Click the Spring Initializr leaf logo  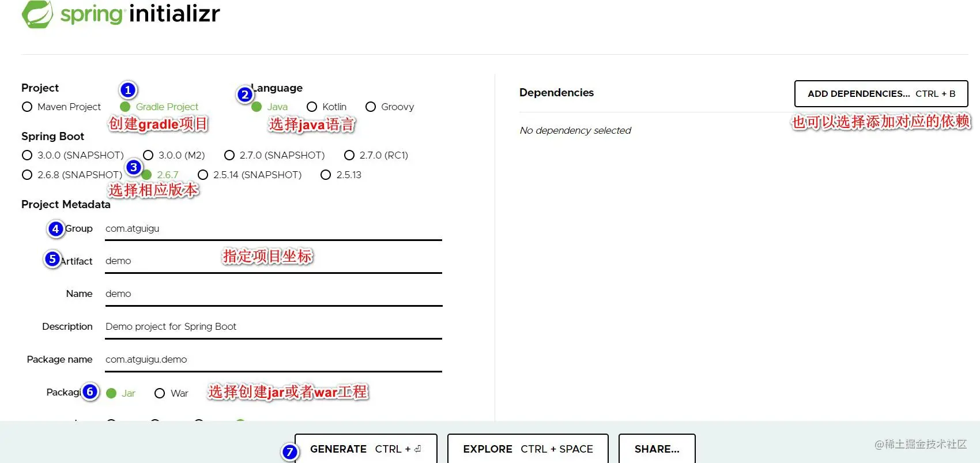(x=37, y=14)
